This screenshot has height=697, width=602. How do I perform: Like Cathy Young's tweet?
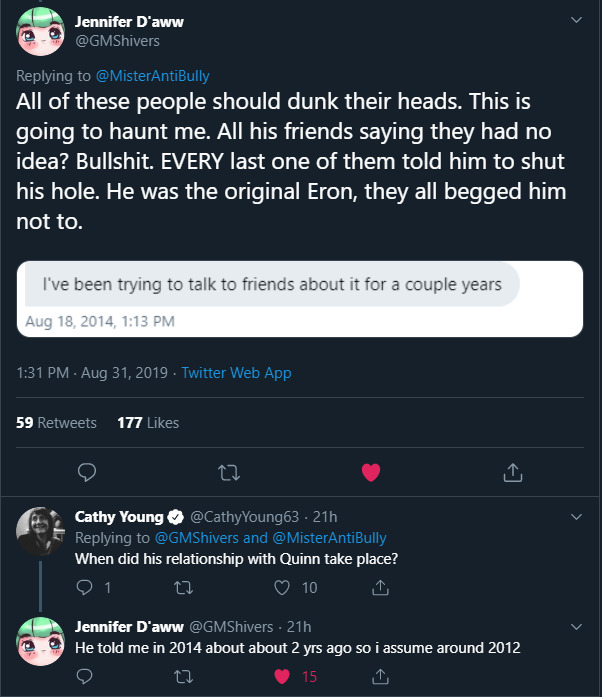(x=282, y=588)
